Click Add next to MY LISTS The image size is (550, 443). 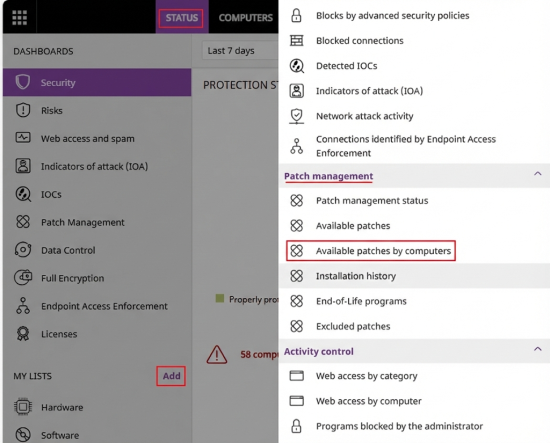pyautogui.click(x=171, y=376)
